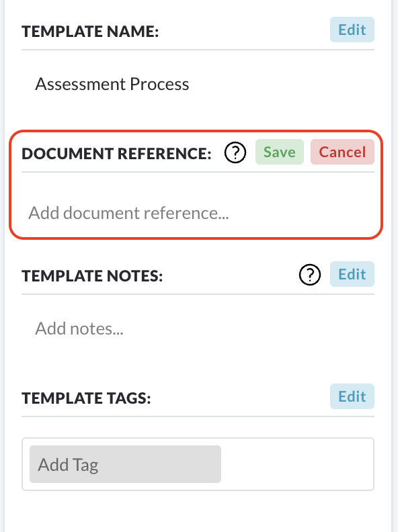Click the divider line under Template Name heading

(198, 50)
